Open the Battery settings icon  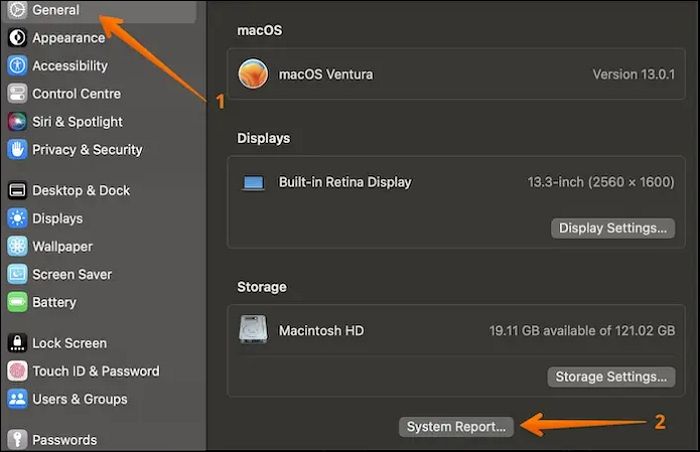click(17, 302)
